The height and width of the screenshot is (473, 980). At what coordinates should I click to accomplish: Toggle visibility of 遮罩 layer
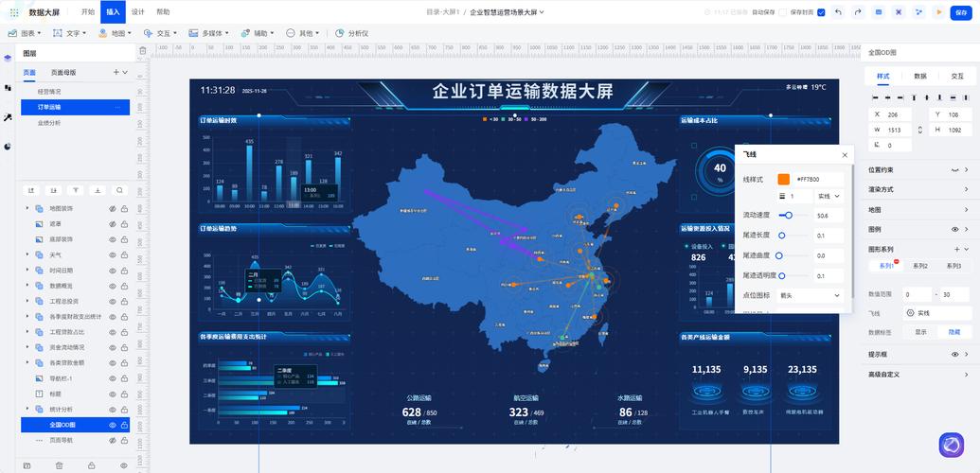113,223
